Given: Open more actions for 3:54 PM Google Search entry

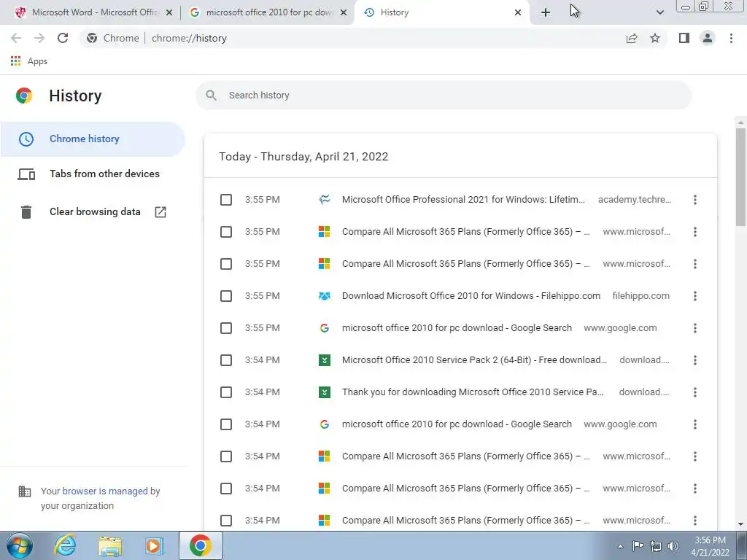Looking at the screenshot, I should (x=695, y=424).
